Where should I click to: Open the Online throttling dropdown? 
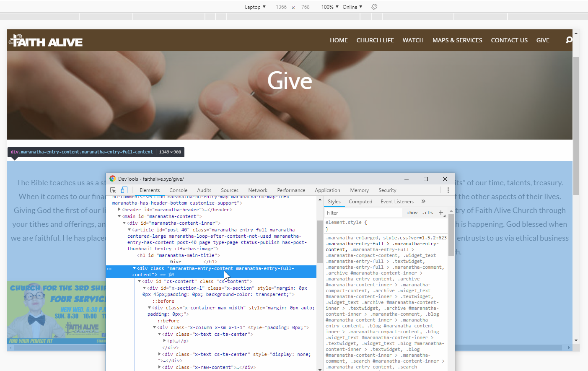(x=352, y=7)
